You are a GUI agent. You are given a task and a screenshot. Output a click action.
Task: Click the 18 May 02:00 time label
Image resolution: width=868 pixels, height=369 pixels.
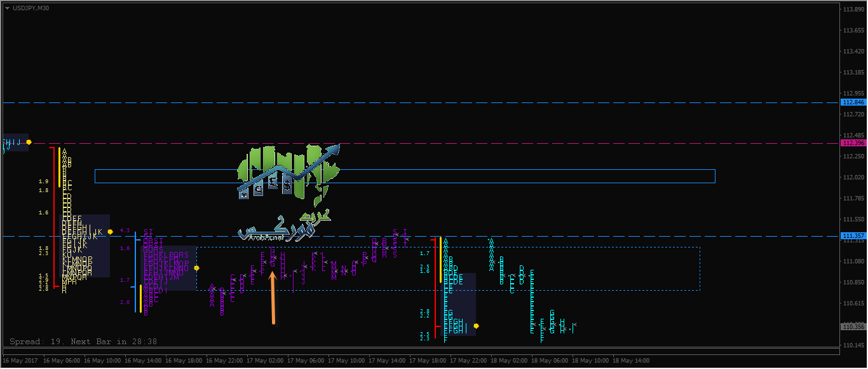pyautogui.click(x=509, y=360)
